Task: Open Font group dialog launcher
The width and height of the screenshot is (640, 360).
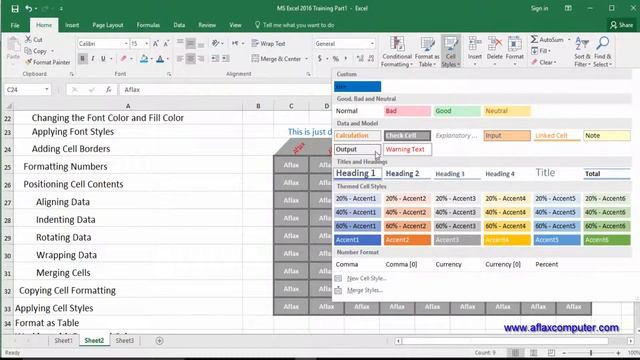Action: click(x=169, y=74)
